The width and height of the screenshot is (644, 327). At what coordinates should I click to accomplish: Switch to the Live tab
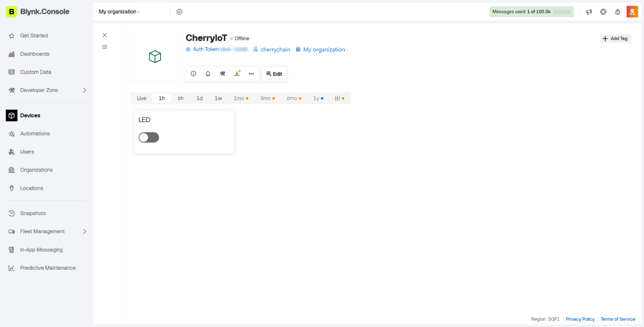tap(142, 98)
